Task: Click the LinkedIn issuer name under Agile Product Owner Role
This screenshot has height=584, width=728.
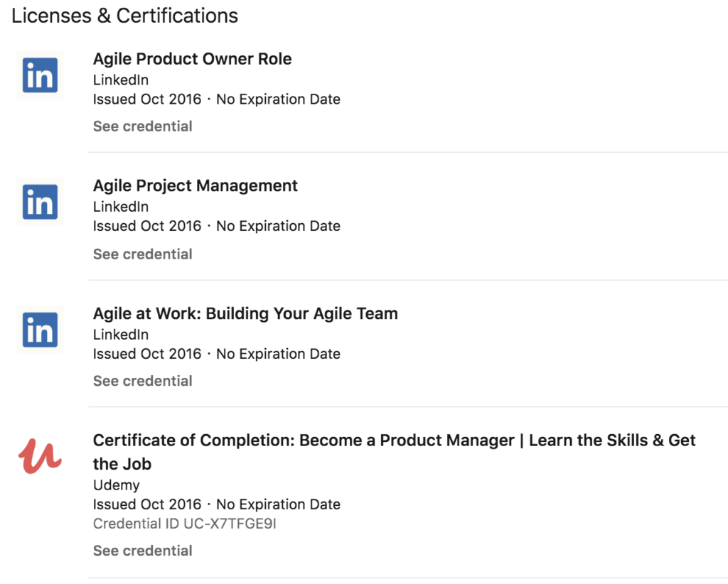Action: pyautogui.click(x=120, y=80)
